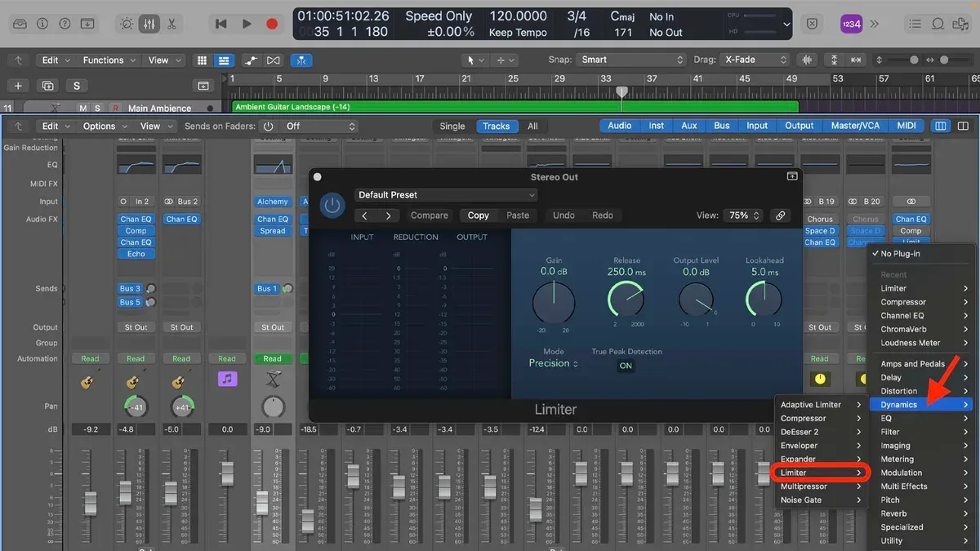Open the View 75% dropdown

pyautogui.click(x=743, y=216)
